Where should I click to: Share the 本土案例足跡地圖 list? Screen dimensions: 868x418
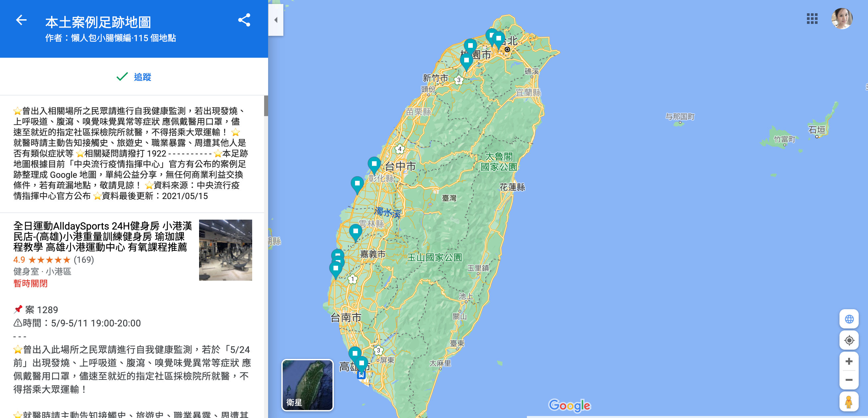244,20
